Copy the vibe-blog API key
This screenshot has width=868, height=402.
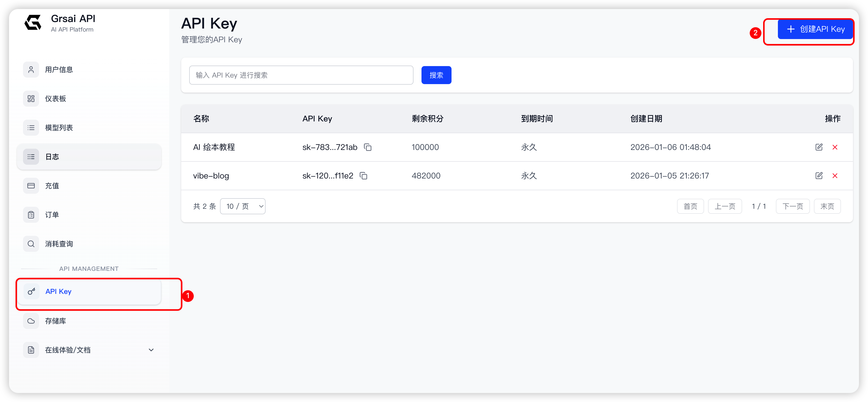[x=363, y=176]
